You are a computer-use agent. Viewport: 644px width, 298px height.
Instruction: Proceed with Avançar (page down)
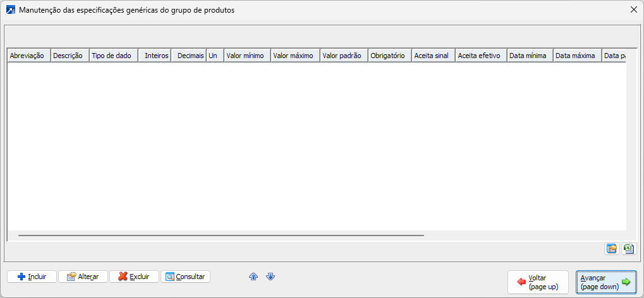click(x=606, y=282)
